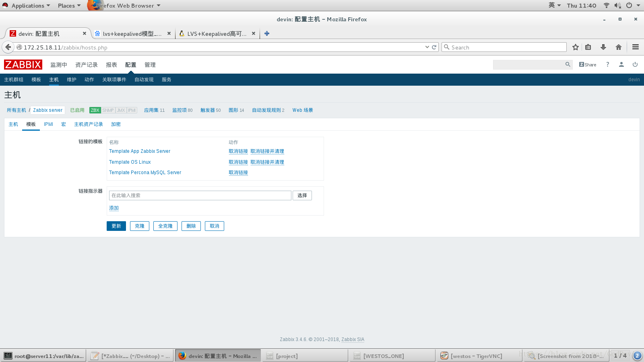
Task: Open the 报表 main menu
Action: pyautogui.click(x=111, y=65)
